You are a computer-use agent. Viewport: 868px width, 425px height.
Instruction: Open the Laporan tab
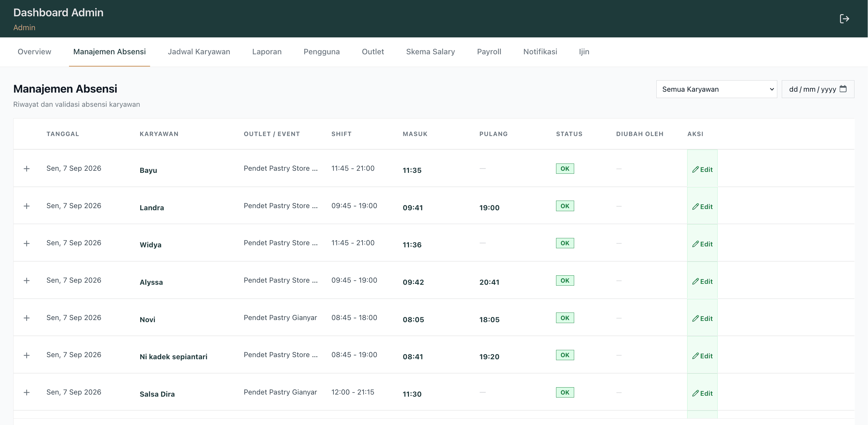point(267,52)
